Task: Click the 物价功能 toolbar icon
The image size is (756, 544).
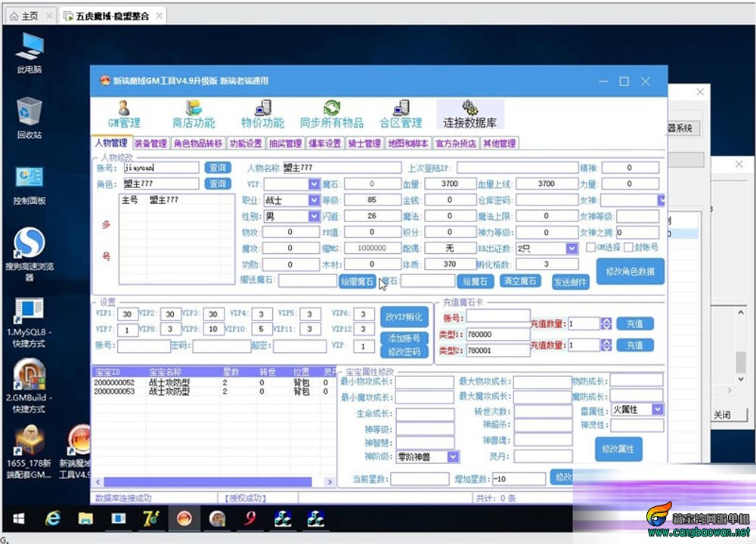Action: 262,114
